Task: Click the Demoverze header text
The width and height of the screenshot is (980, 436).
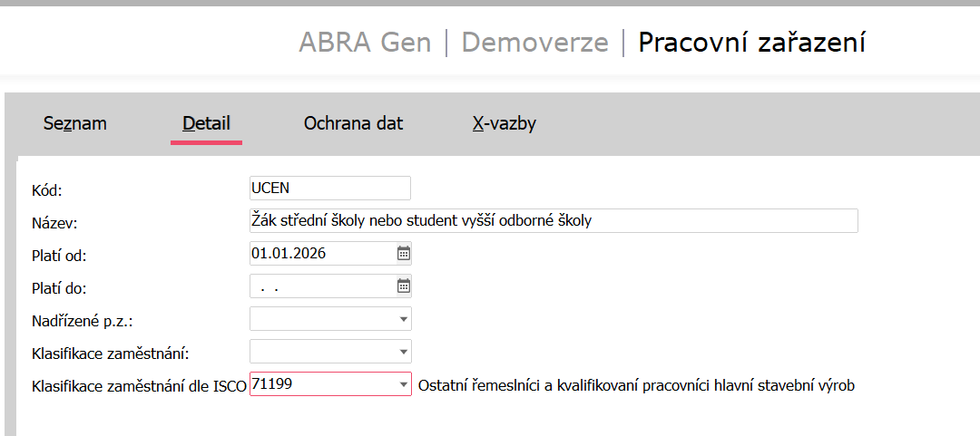Action: coord(534,43)
